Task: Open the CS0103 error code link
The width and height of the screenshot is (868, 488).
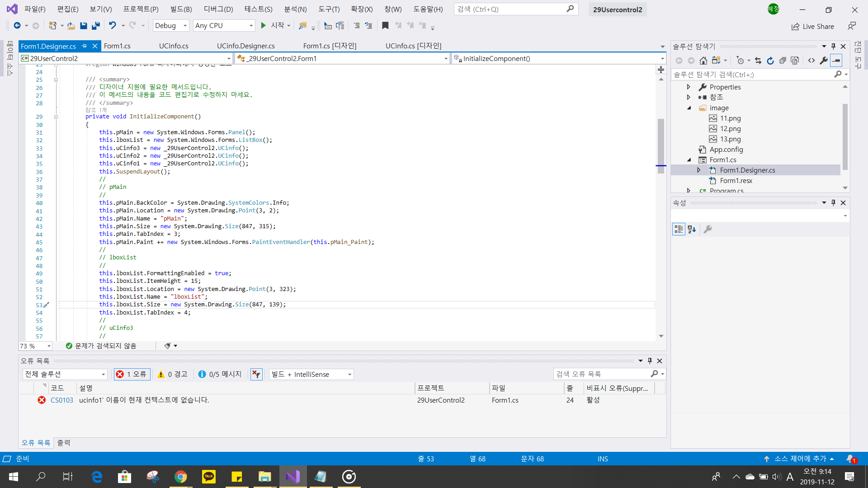Action: click(x=62, y=400)
